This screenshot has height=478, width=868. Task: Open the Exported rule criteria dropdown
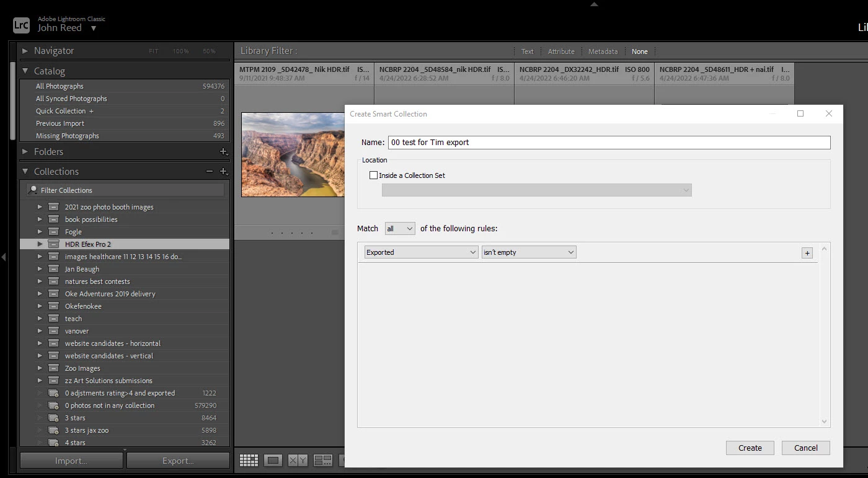(x=422, y=252)
